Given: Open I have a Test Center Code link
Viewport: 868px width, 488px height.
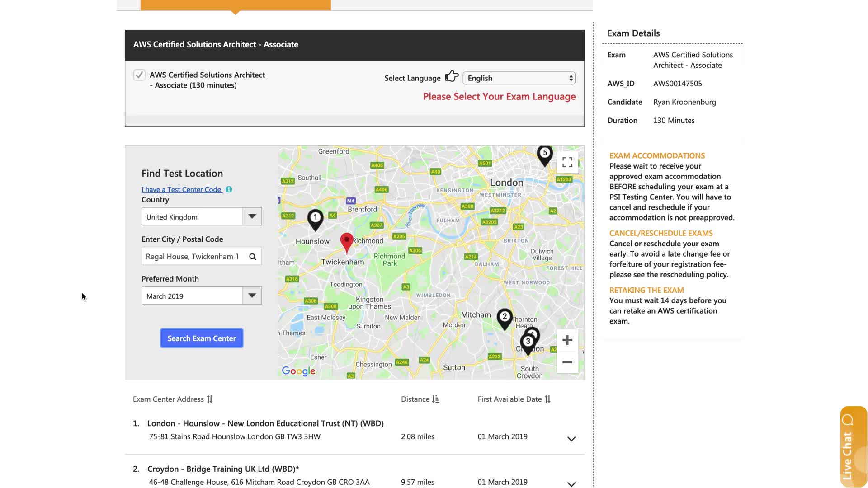Looking at the screenshot, I should pyautogui.click(x=181, y=190).
